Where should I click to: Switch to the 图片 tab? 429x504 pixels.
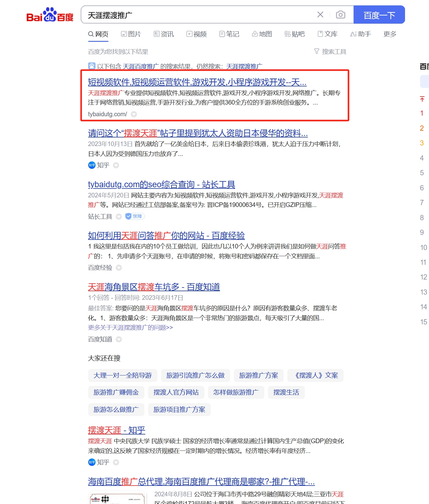(x=131, y=34)
